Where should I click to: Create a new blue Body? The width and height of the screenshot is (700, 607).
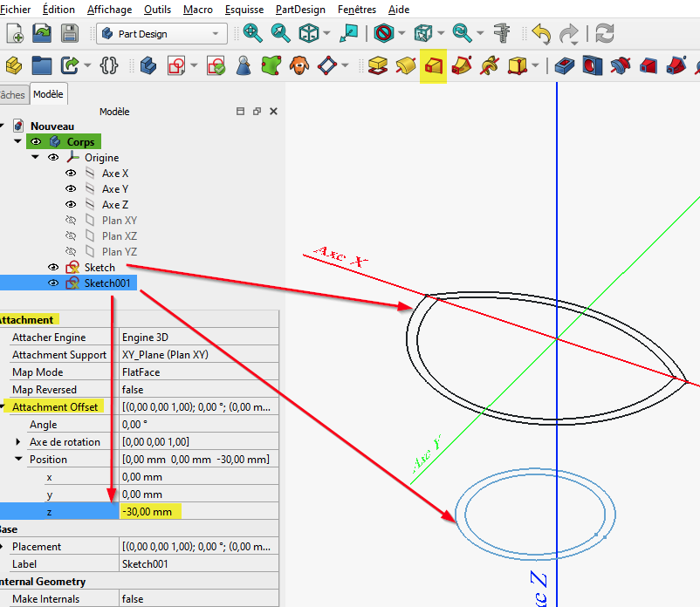148,66
